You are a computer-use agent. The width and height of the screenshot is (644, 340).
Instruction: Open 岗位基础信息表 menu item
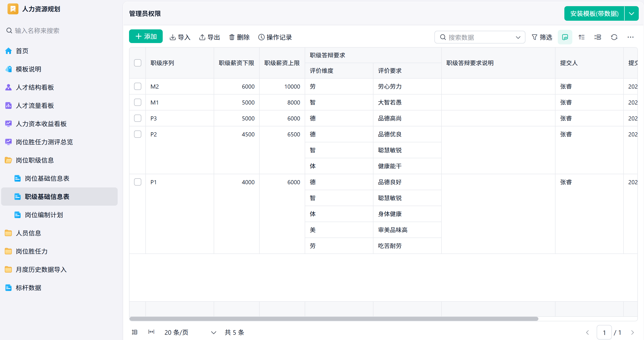tap(59, 178)
